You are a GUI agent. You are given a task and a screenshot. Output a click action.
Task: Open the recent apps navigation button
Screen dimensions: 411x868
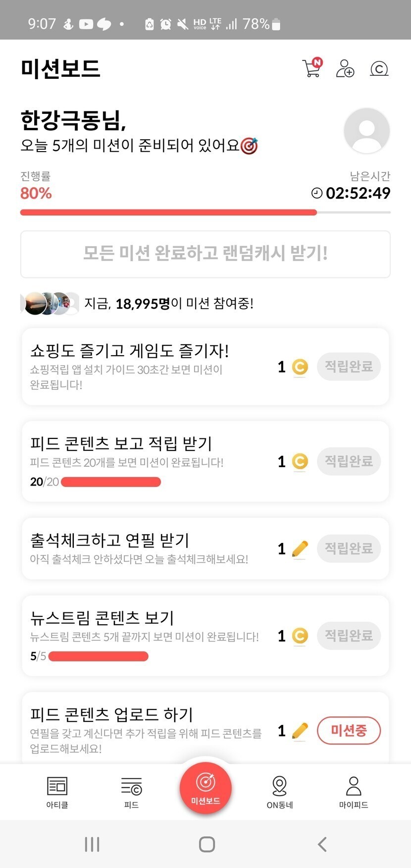tap(92, 844)
